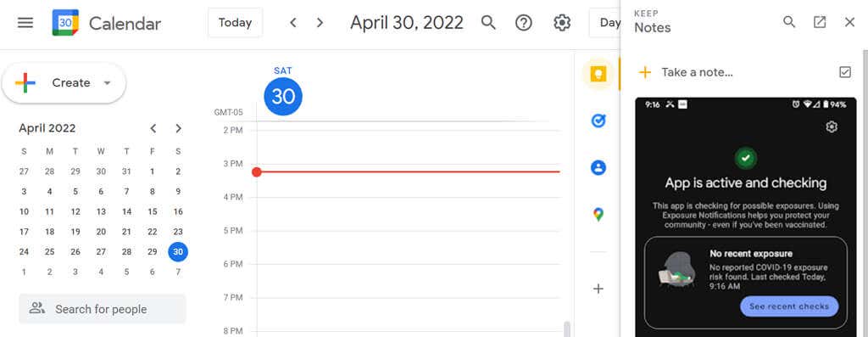Click the See recent checks button
Image resolution: width=868 pixels, height=337 pixels.
tap(789, 306)
